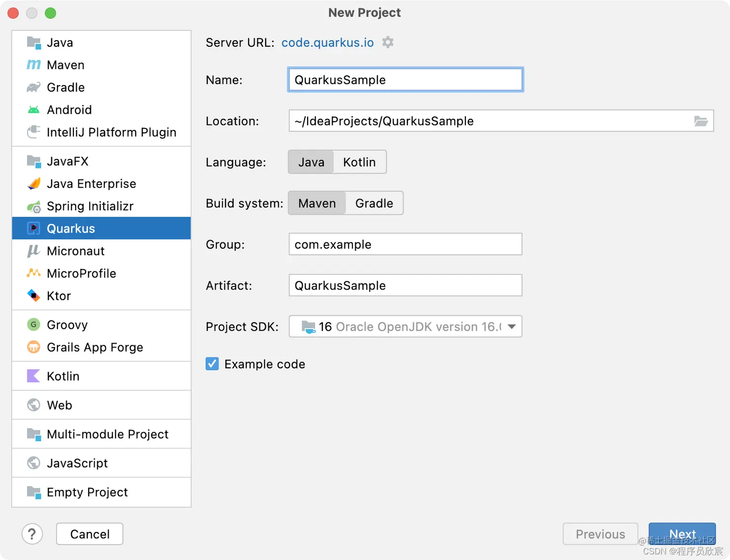
Task: Click the Spring Initializr icon
Action: click(33, 207)
